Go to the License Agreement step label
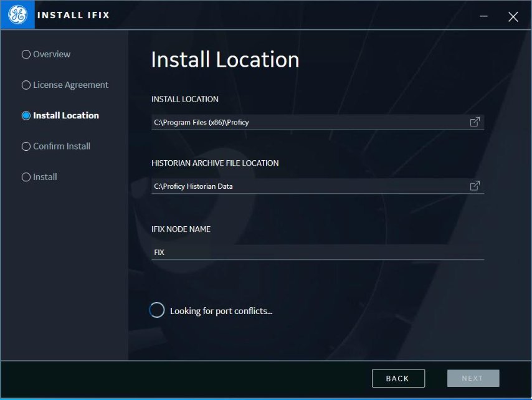 click(70, 85)
